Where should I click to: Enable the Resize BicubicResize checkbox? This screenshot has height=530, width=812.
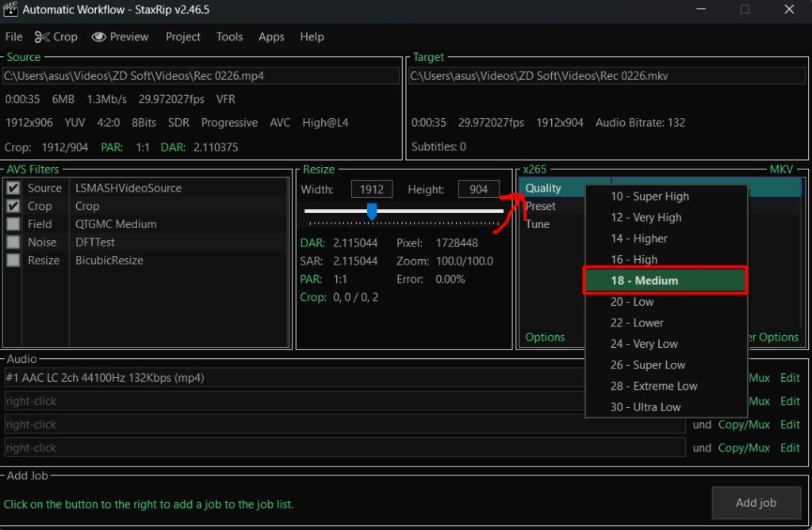click(x=13, y=261)
